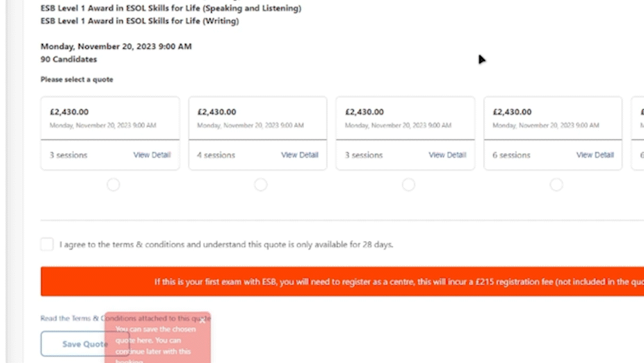The width and height of the screenshot is (644, 363).
Task: Click the first £2,430.00 quote card price
Action: [69, 112]
